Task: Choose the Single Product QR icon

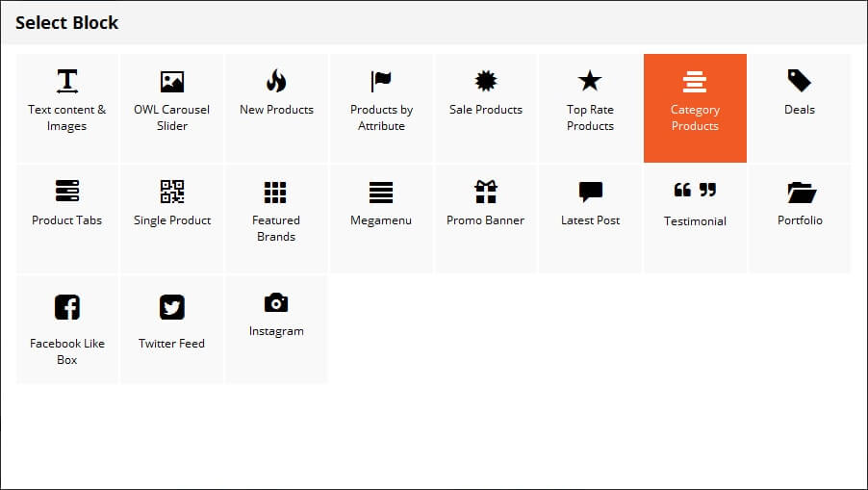Action: 171,192
